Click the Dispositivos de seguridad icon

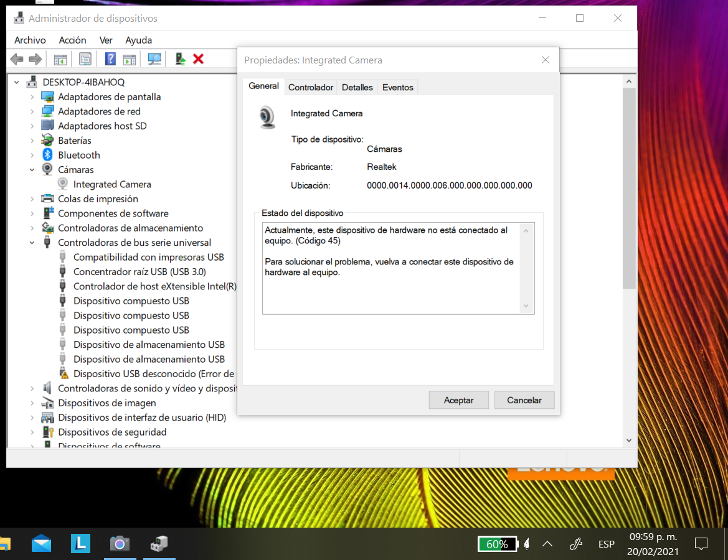click(48, 432)
